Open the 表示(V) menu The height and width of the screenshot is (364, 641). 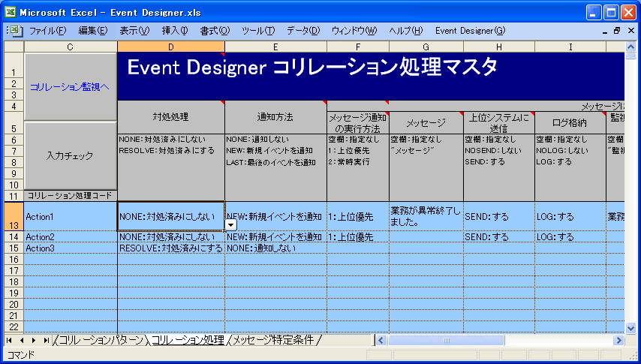(x=134, y=31)
